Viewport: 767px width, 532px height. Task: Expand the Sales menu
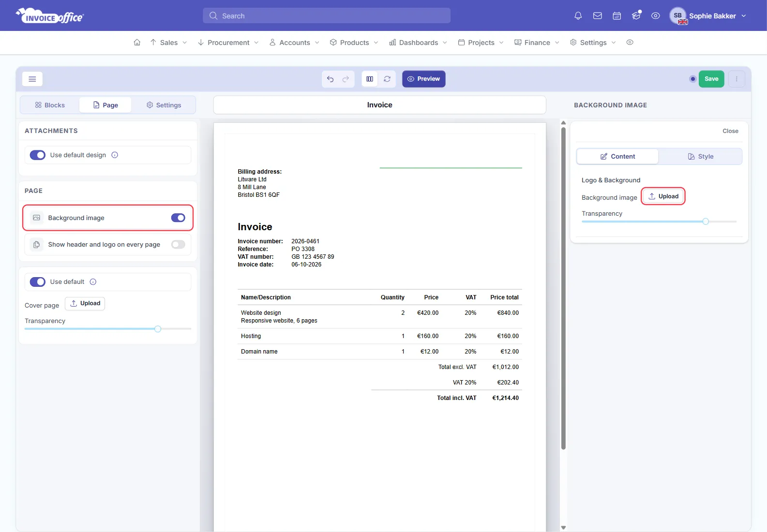(x=168, y=43)
